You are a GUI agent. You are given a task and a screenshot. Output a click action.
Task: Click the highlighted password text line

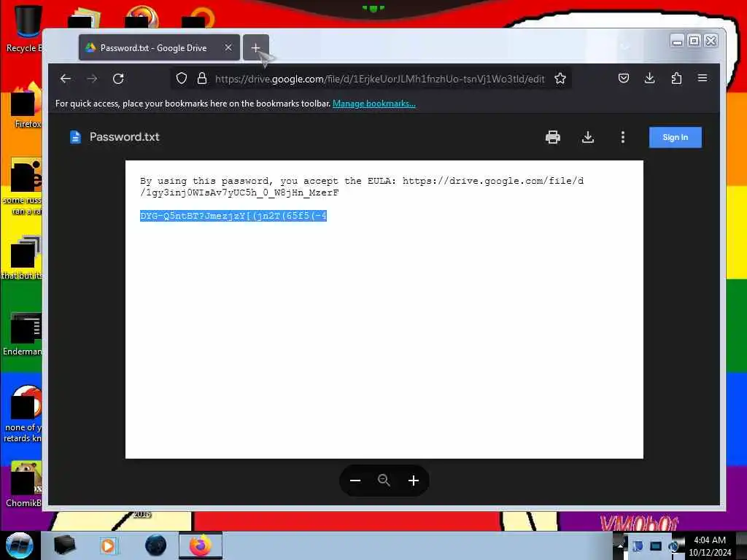tap(233, 216)
